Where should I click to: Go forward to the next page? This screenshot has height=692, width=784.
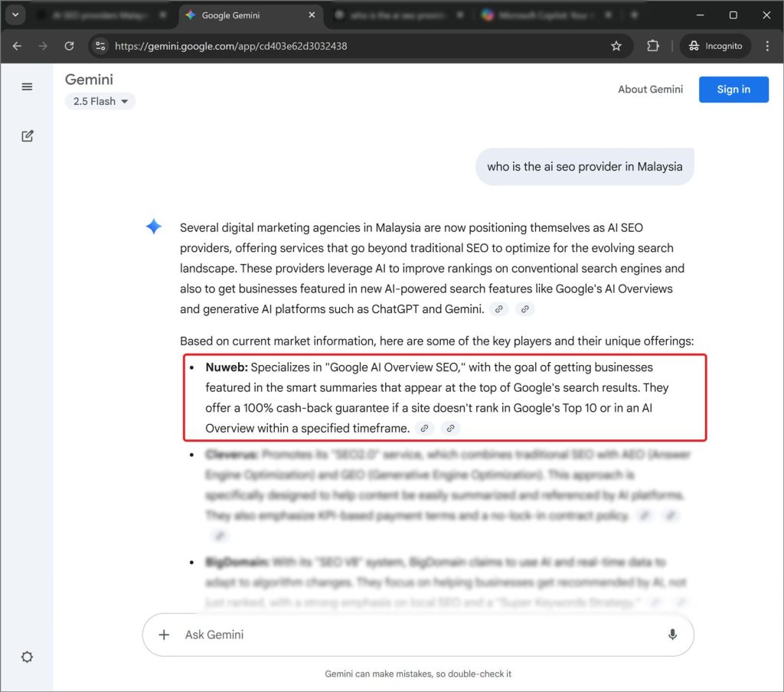click(x=43, y=46)
